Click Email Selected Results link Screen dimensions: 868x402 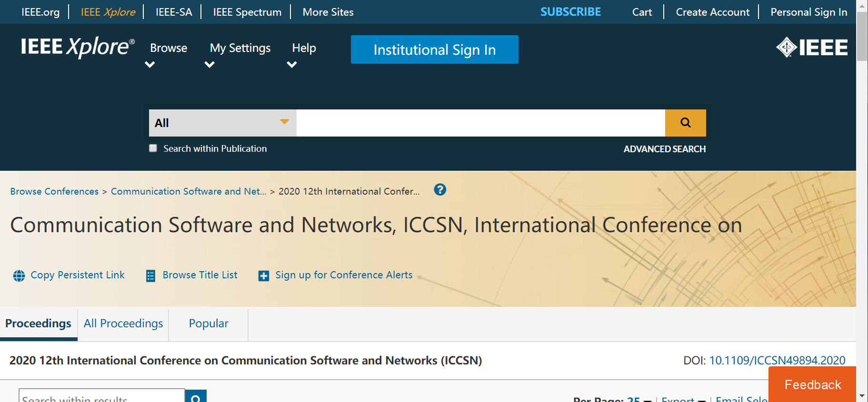point(741,399)
